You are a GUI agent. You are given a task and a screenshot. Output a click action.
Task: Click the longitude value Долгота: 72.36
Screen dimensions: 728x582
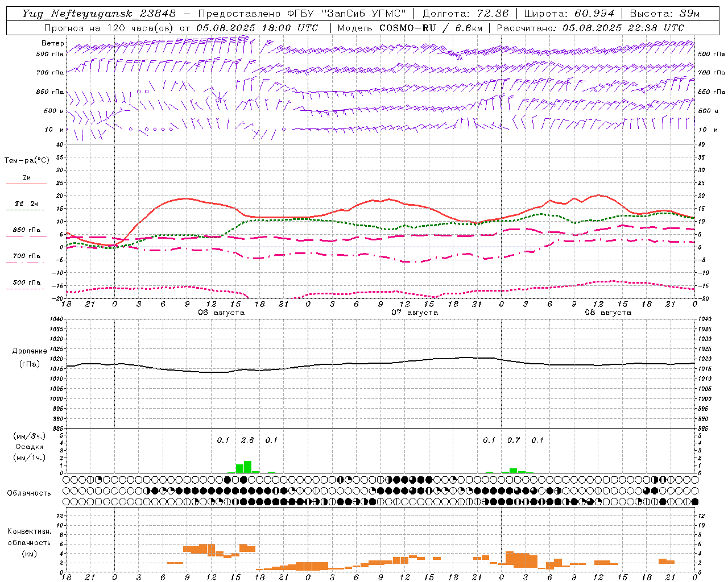pos(465,14)
